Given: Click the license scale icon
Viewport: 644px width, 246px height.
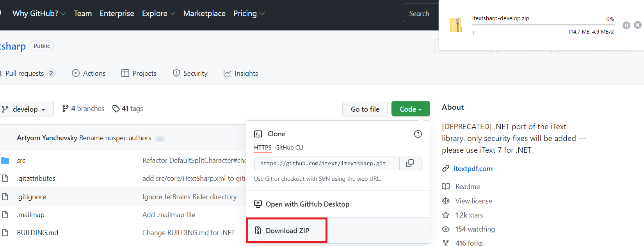Looking at the screenshot, I should [x=446, y=201].
